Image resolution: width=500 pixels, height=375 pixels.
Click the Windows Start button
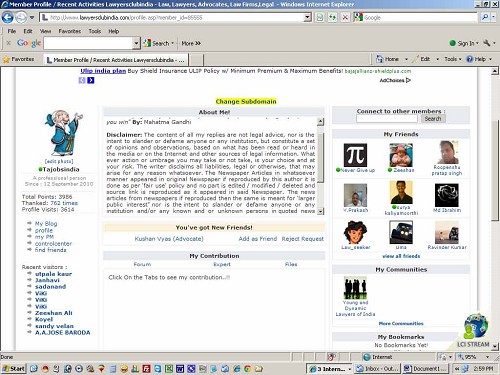pyautogui.click(x=14, y=368)
